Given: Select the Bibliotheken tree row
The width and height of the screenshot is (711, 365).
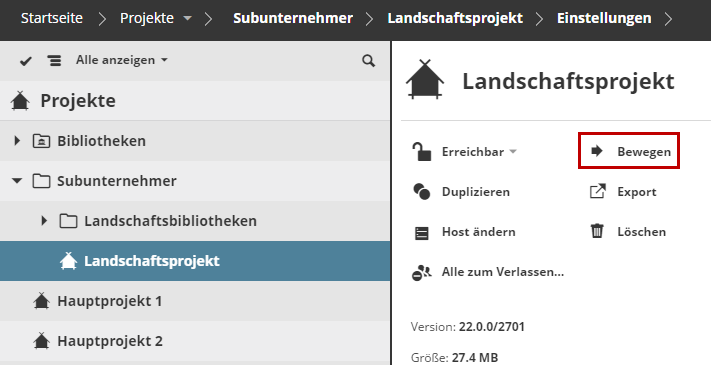Looking at the screenshot, I should point(195,141).
